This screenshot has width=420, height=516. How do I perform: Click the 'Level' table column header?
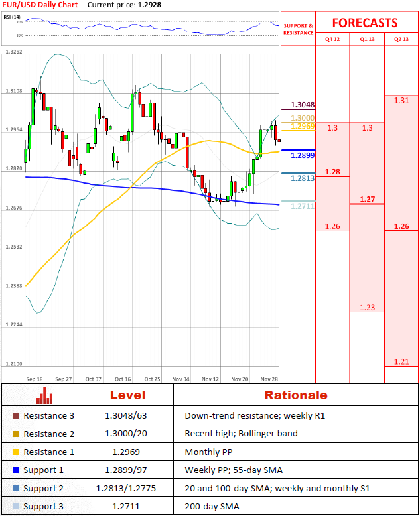point(127,395)
